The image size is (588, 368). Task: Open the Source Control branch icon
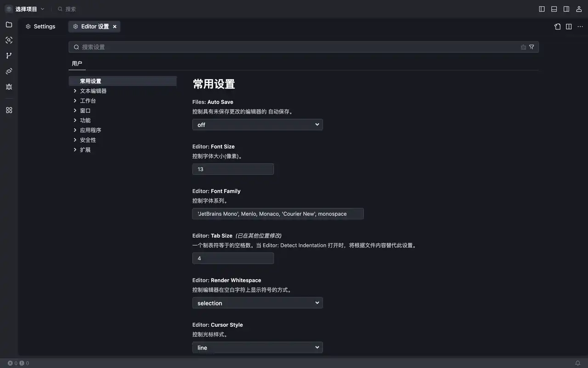tap(9, 56)
